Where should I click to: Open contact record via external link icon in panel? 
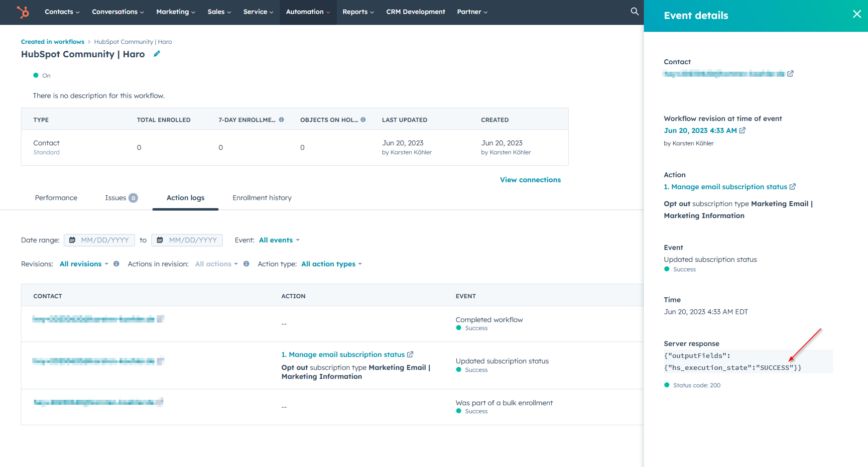tap(791, 73)
